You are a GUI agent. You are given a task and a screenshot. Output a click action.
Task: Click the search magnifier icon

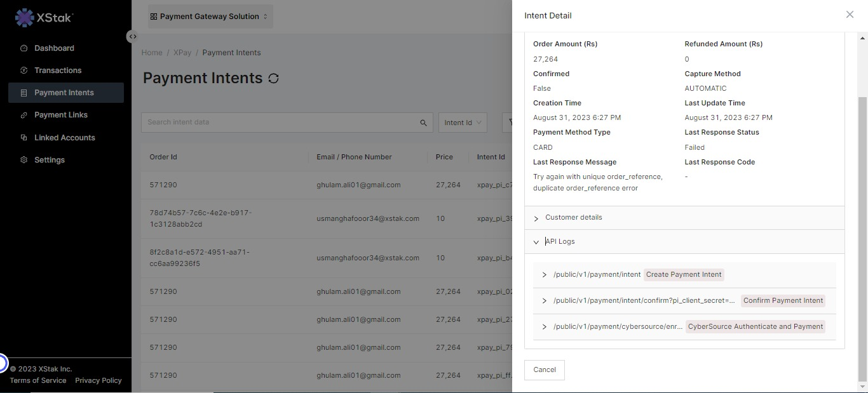[423, 123]
